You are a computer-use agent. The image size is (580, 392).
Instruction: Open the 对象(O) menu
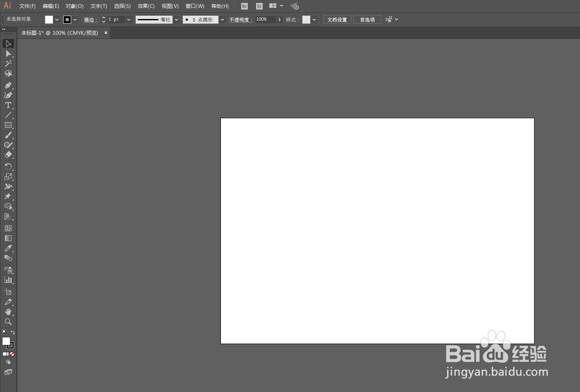pyautogui.click(x=74, y=6)
